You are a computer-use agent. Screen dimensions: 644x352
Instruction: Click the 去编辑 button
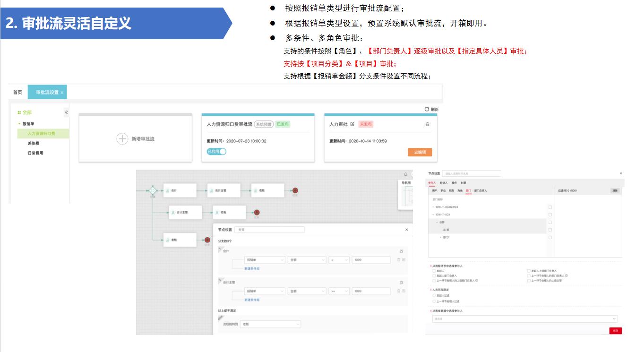(420, 152)
